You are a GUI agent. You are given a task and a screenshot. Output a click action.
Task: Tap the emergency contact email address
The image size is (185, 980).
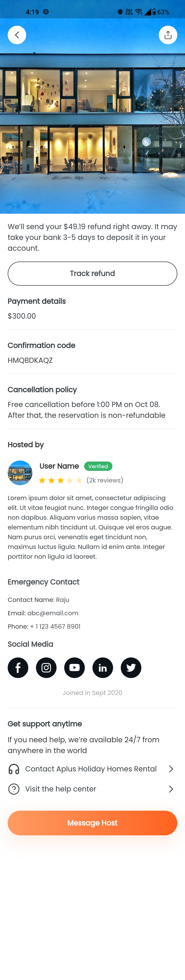53,613
